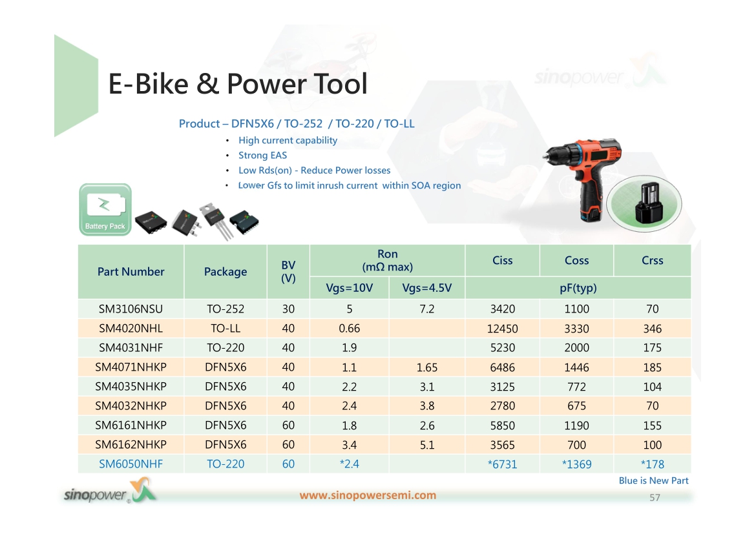Image resolution: width=756 pixels, height=534 pixels.
Task: Click Crss value 104
Action: tap(653, 387)
